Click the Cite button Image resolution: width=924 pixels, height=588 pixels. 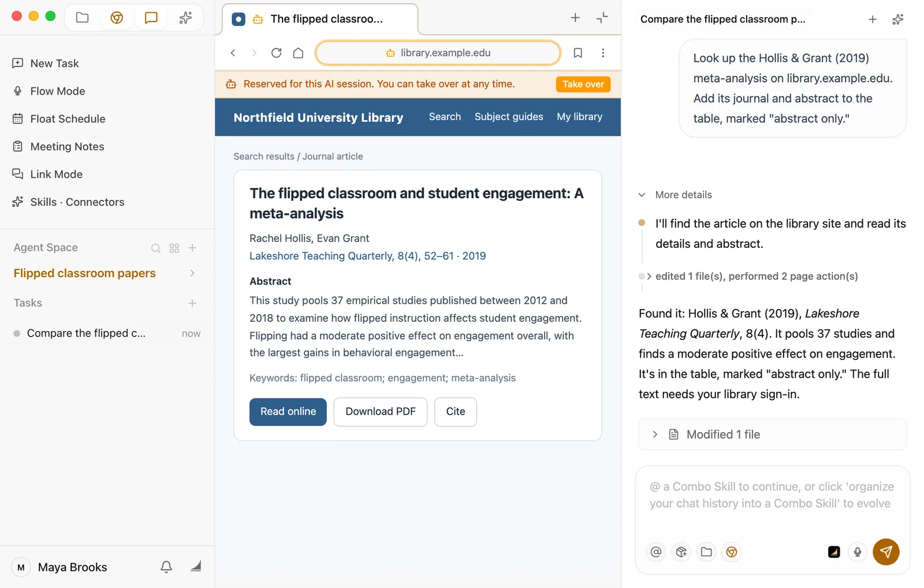click(456, 412)
